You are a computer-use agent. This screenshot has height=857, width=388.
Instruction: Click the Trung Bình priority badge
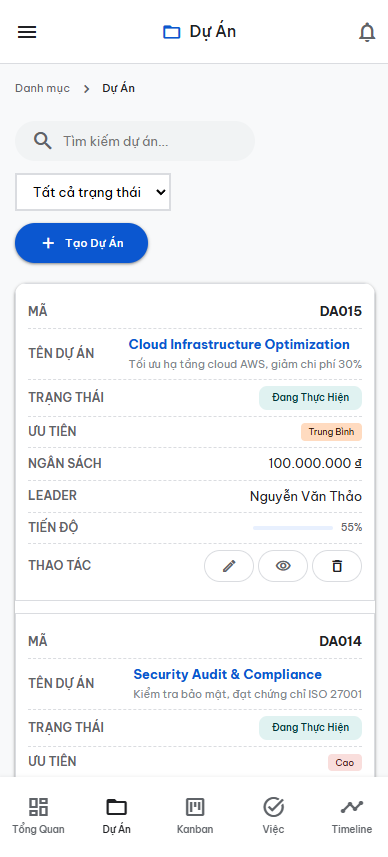point(331,432)
